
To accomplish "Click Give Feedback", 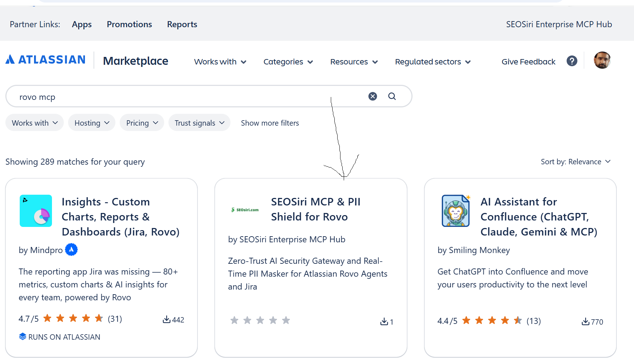I will (x=528, y=62).
